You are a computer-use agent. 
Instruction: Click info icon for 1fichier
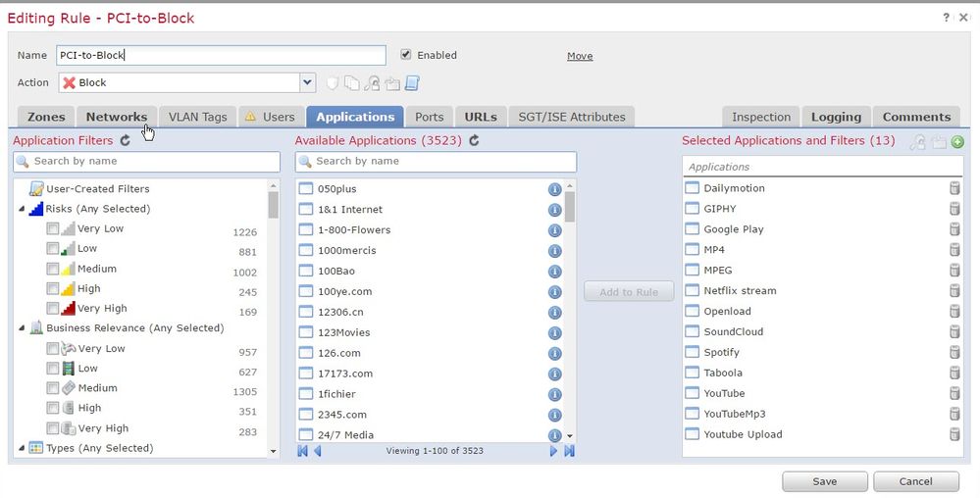(554, 395)
